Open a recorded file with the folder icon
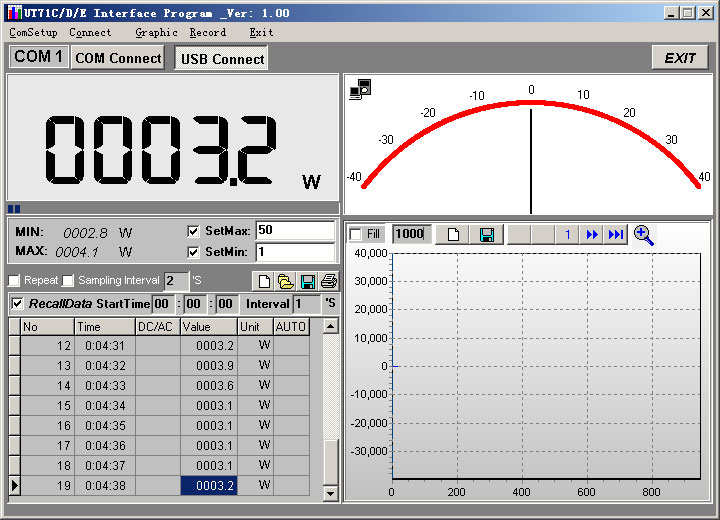The height and width of the screenshot is (520, 720). [286, 281]
